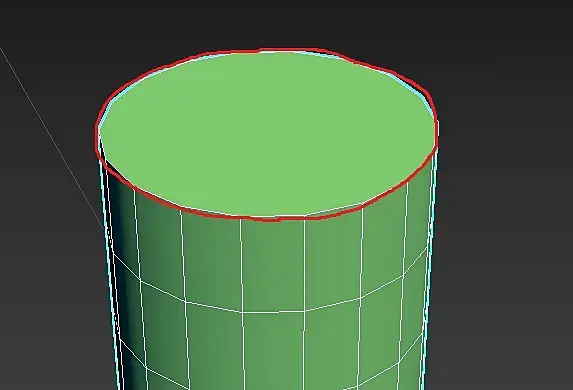
Task: Select the cap rim vertex above front-center polygon's left edge
Action: [x=240, y=218]
